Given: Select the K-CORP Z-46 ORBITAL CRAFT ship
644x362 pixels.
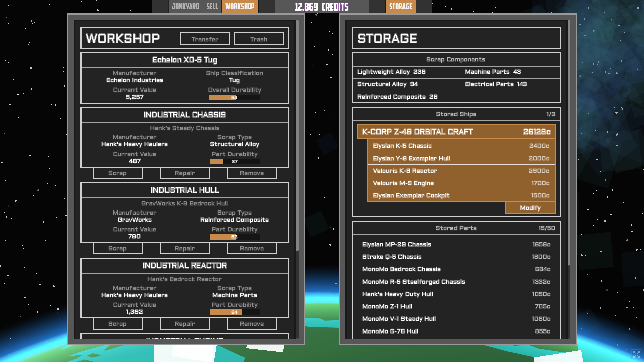Looking at the screenshot, I should click(456, 132).
